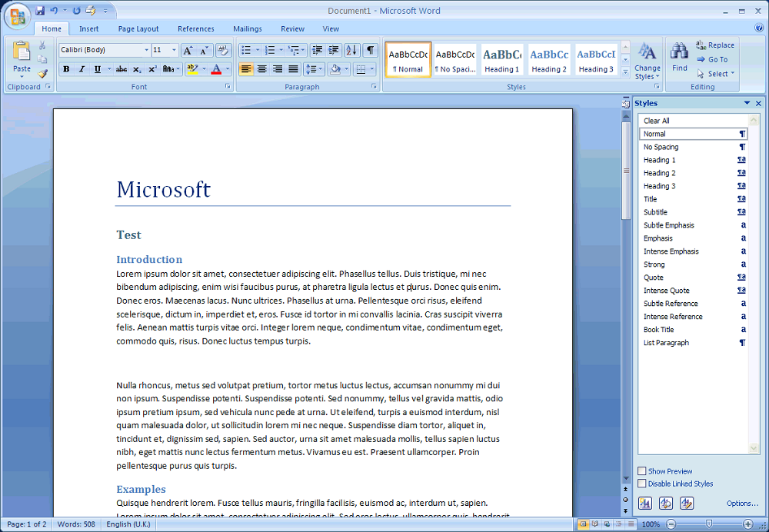The height and width of the screenshot is (532, 769).
Task: Open the font name dropdown
Action: 146,50
